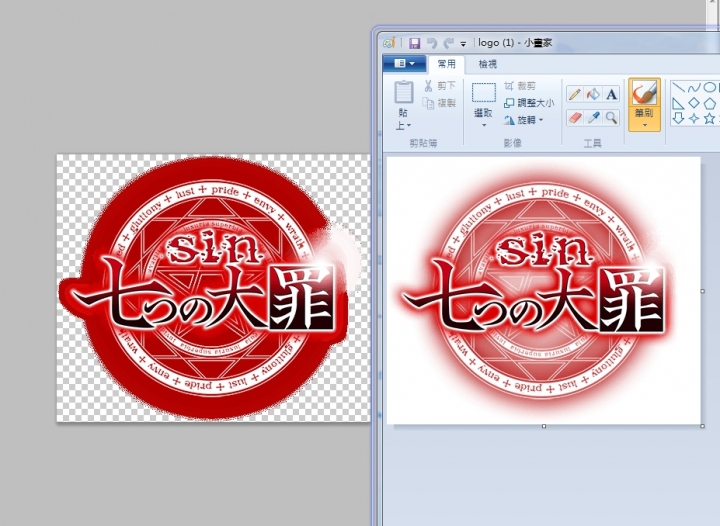Select the Magnifier tool

click(611, 118)
